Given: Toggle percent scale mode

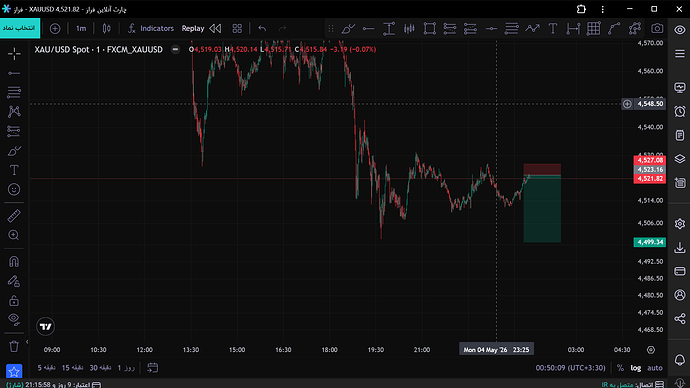Looking at the screenshot, I should pyautogui.click(x=620, y=368).
